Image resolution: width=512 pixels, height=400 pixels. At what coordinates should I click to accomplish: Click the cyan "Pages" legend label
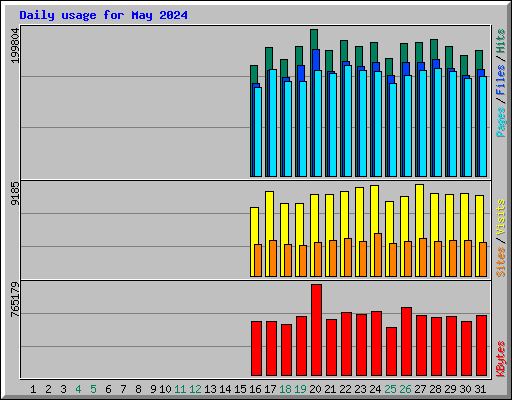pos(501,122)
